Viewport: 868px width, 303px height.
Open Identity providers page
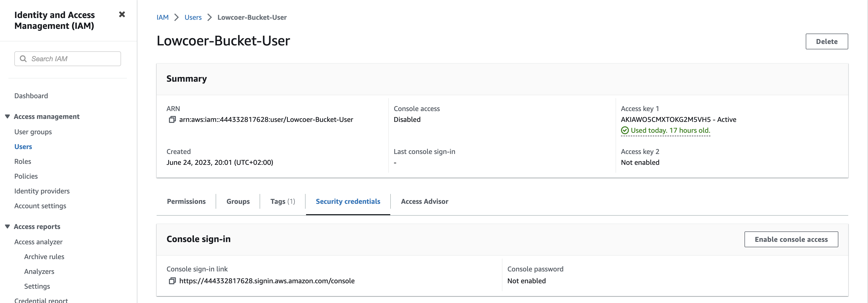click(42, 191)
